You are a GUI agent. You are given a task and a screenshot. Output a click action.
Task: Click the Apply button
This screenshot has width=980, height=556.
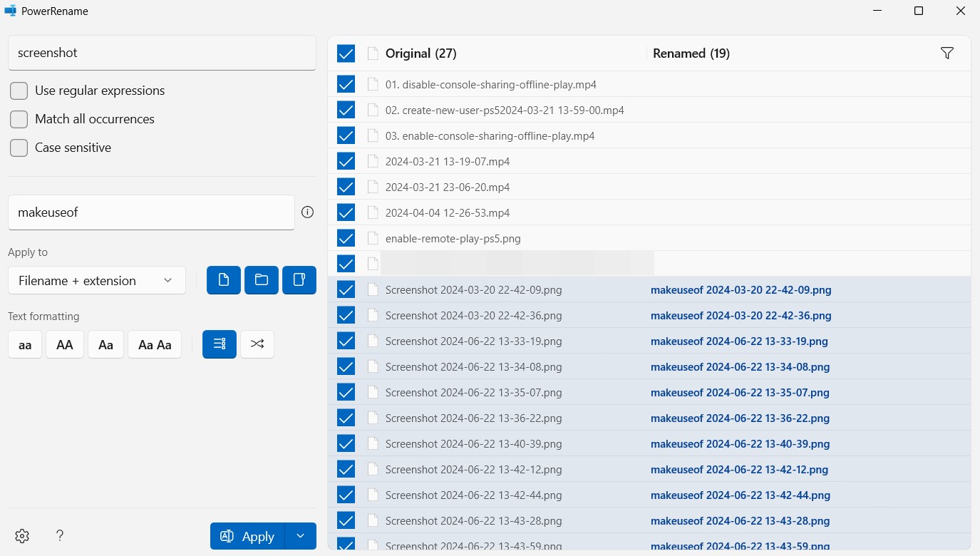[x=247, y=536]
